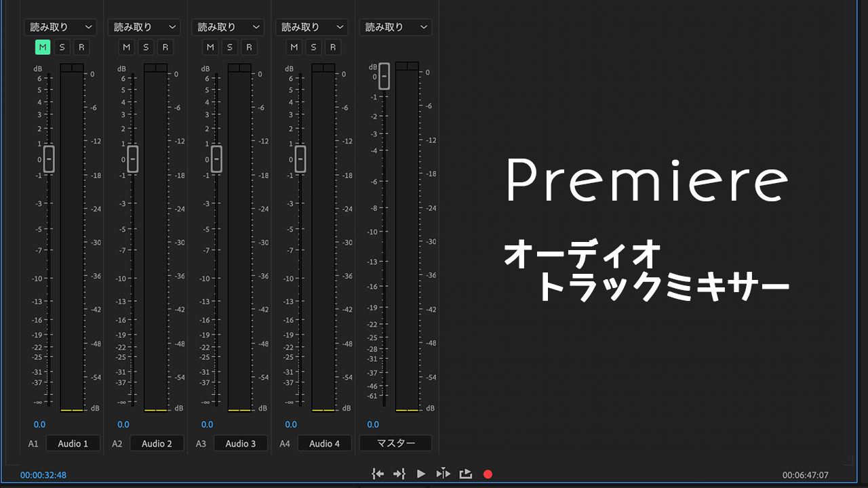
Task: Click Play In to Out icon
Action: 443,474
